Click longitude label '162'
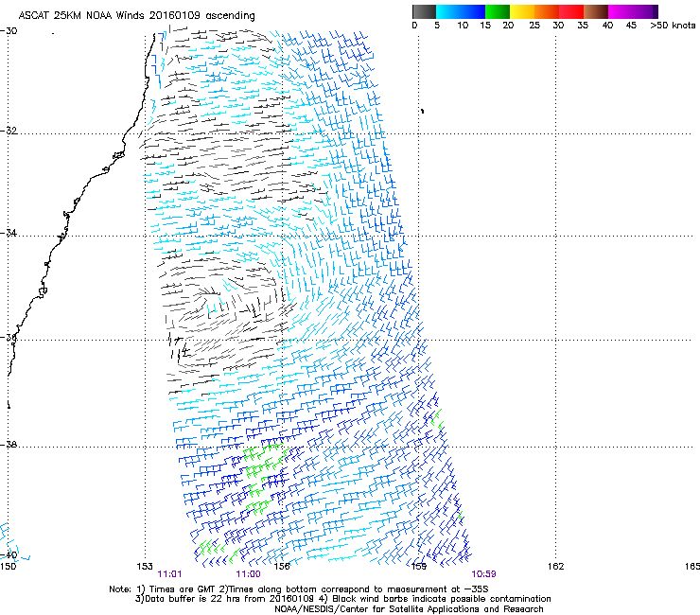This screenshot has width=700, height=615. point(556,567)
